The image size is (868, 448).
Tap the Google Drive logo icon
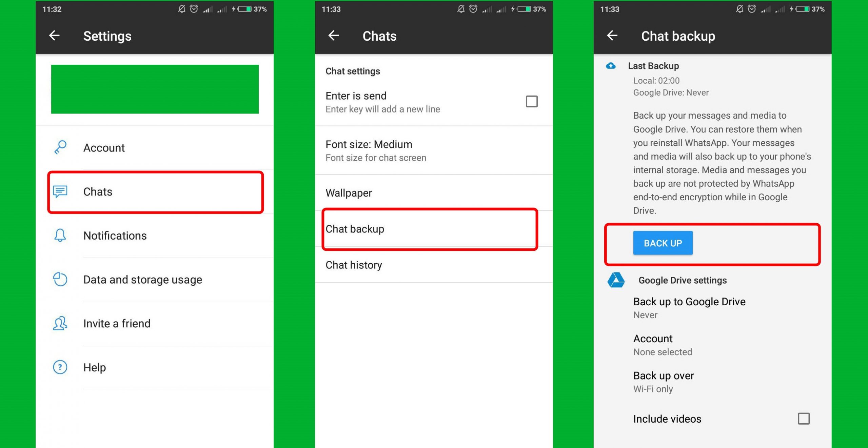pyautogui.click(x=616, y=280)
